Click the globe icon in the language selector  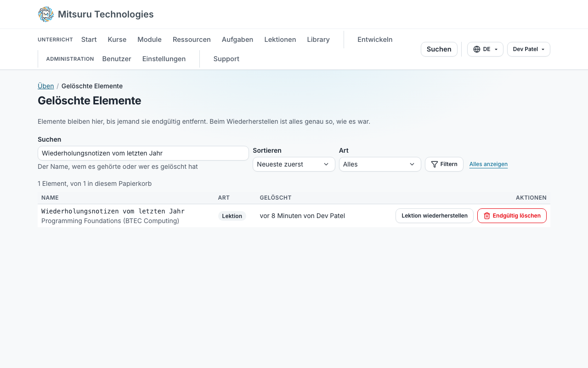click(477, 49)
